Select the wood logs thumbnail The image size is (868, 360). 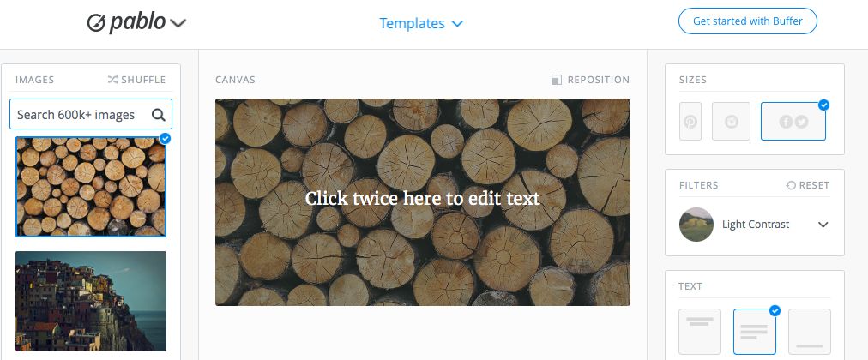tap(91, 186)
